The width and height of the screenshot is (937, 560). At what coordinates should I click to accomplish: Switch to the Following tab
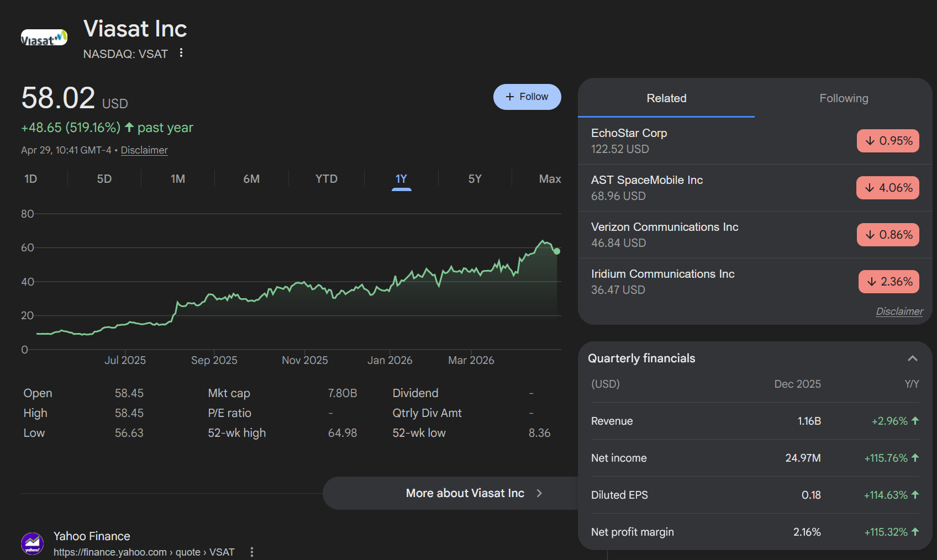coord(844,98)
